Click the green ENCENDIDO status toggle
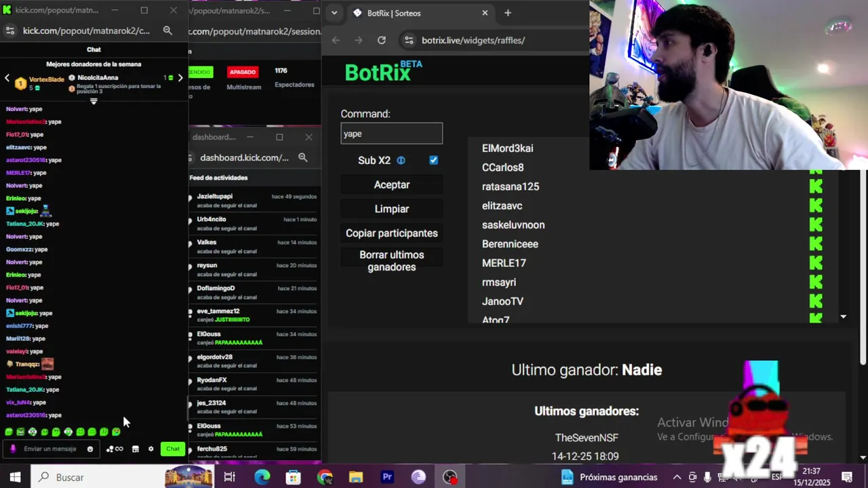Viewport: 868px width, 488px height. click(x=201, y=72)
